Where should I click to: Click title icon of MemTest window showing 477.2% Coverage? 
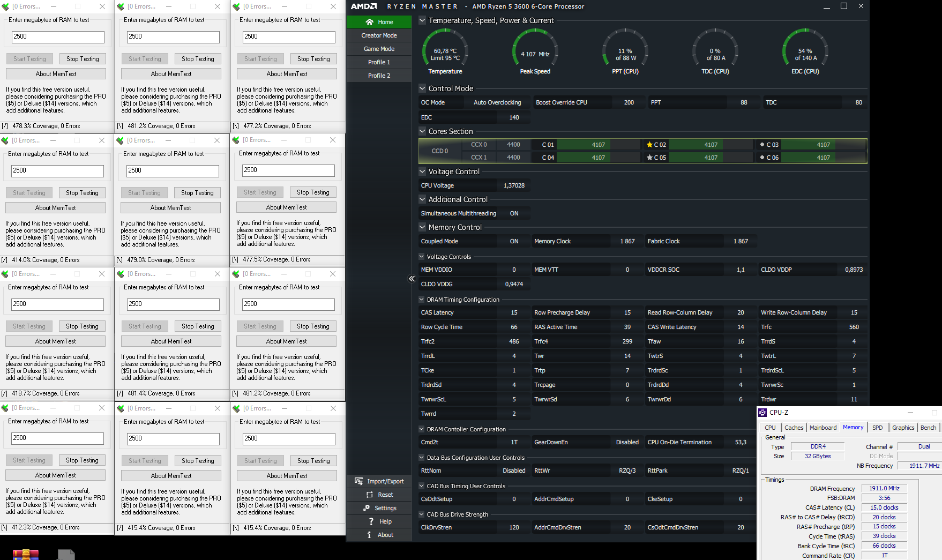point(236,6)
